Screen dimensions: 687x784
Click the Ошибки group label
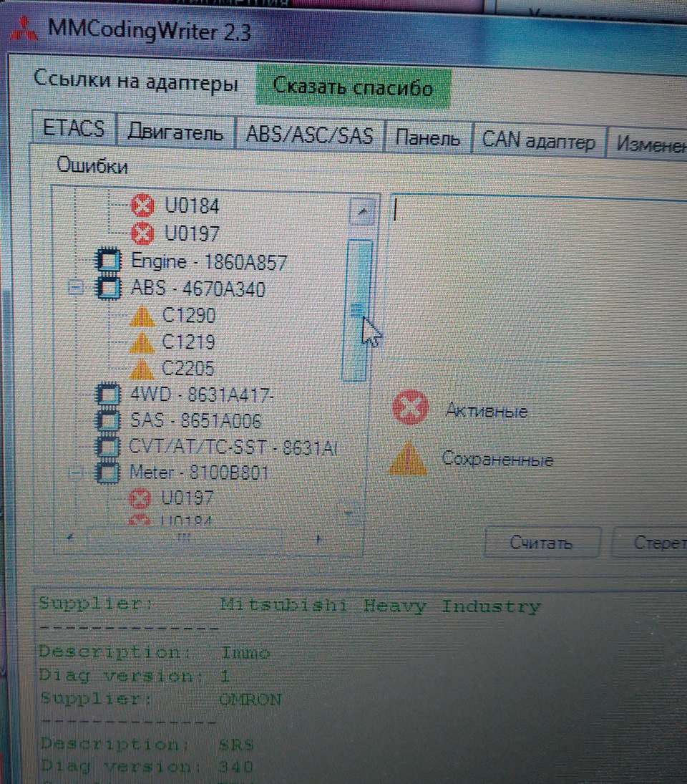tap(92, 165)
